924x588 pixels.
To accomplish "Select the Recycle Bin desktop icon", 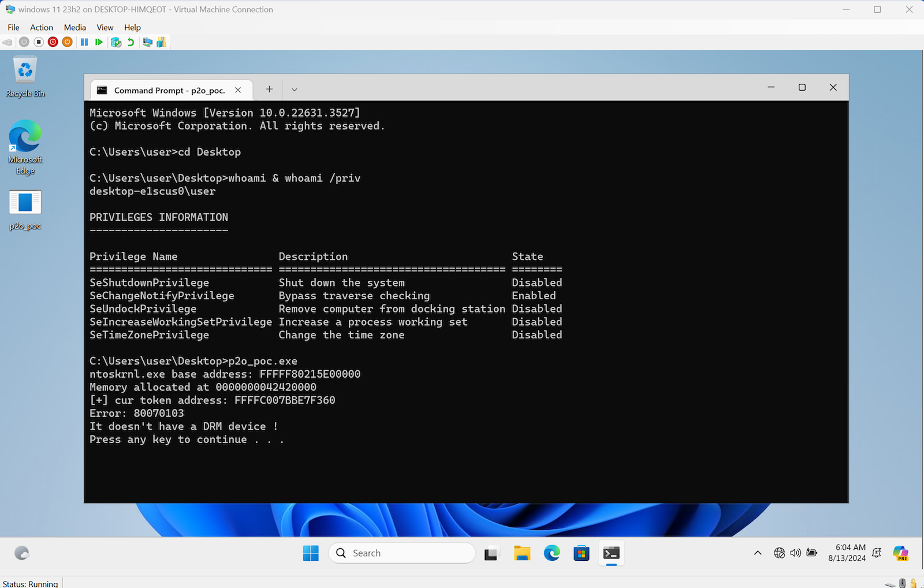I will [25, 77].
